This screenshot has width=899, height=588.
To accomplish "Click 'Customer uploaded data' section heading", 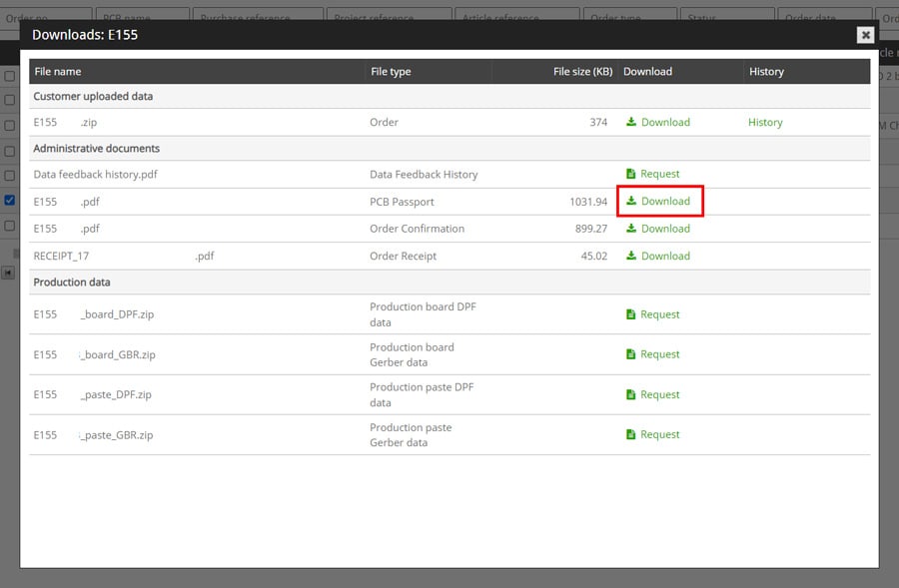I will 93,96.
